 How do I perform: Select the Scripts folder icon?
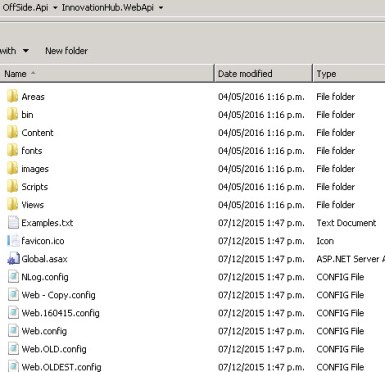(12, 186)
